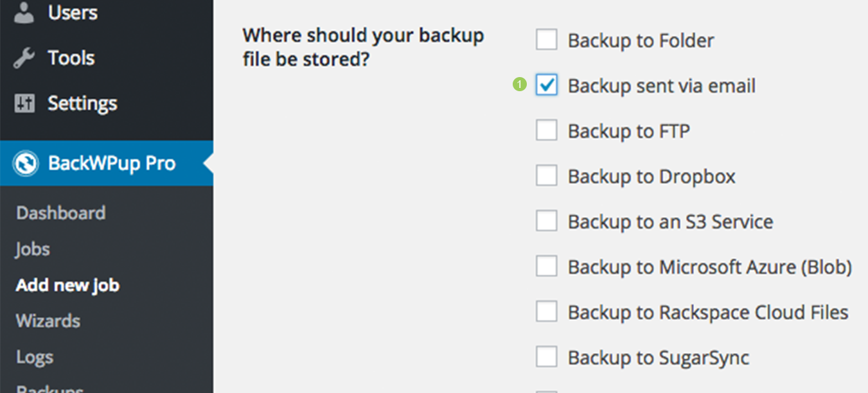The height and width of the screenshot is (393, 868).
Task: Enable Backup to Rackspace Cloud Files
Action: (x=547, y=311)
